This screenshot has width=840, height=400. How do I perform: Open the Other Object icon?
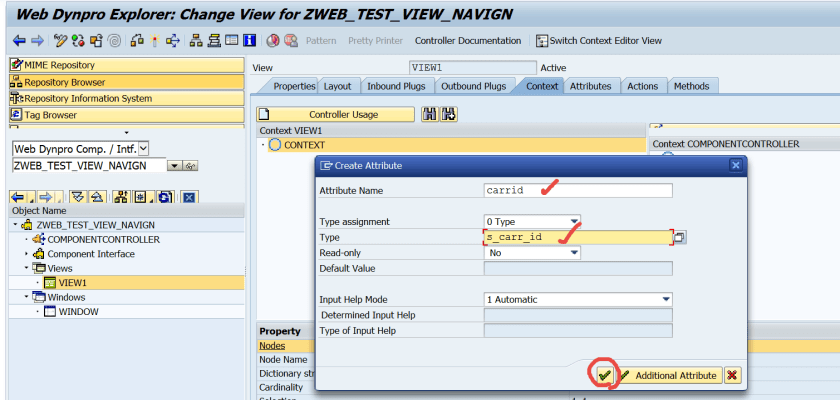96,41
